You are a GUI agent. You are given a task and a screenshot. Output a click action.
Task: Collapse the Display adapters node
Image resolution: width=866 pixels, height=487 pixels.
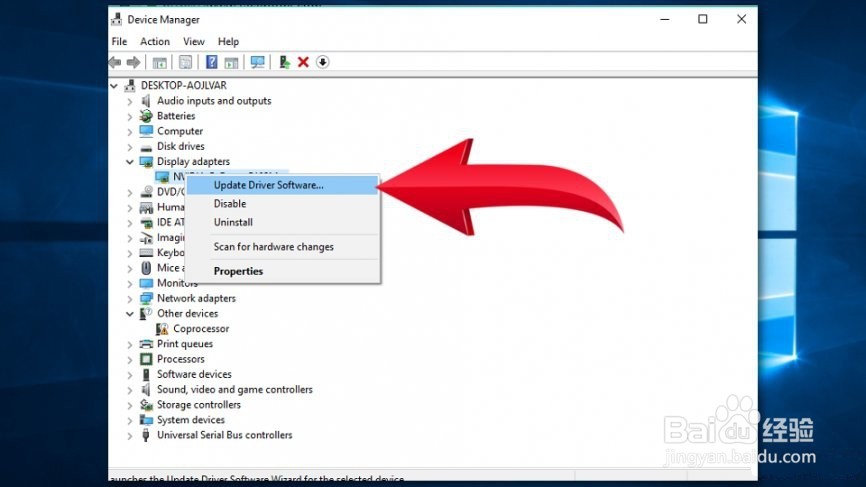pyautogui.click(x=130, y=162)
